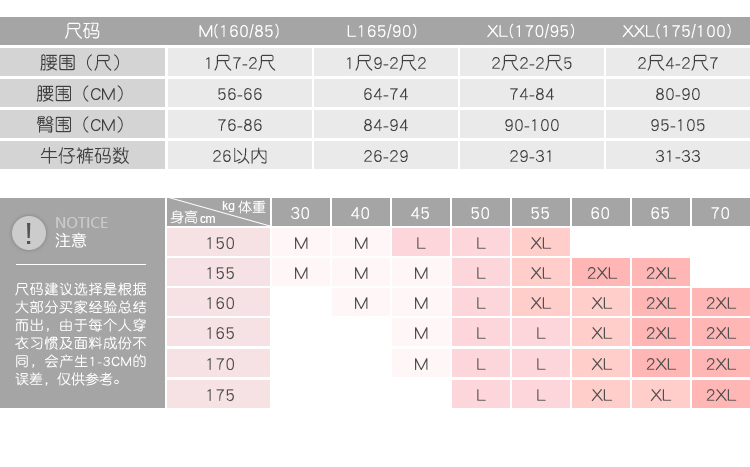Click the 95-105 hip measurement cell
Viewport: 750px width, 467px height.
click(x=676, y=126)
